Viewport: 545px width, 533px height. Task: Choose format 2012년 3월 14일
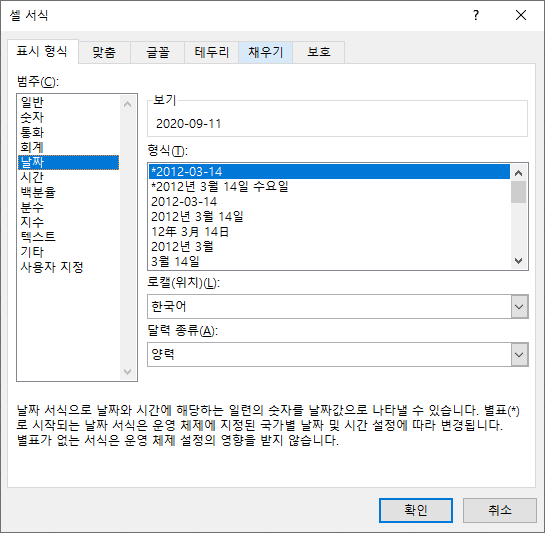click(329, 217)
